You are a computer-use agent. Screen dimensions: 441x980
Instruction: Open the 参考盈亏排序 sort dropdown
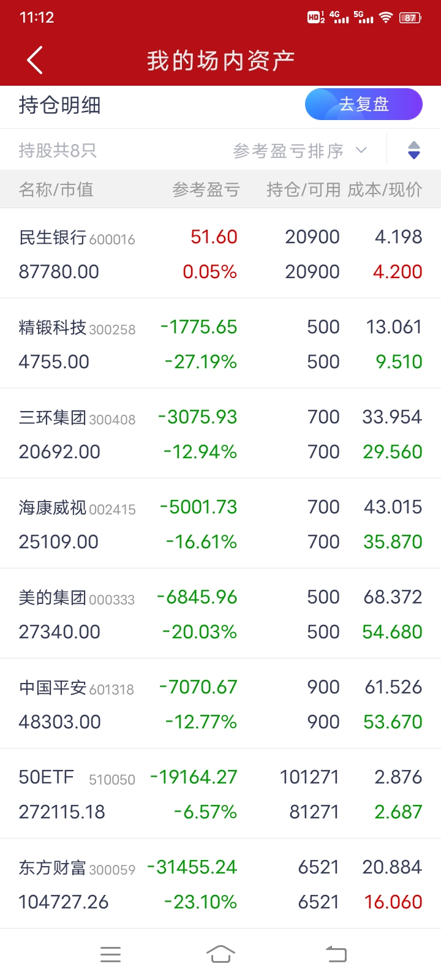point(300,151)
